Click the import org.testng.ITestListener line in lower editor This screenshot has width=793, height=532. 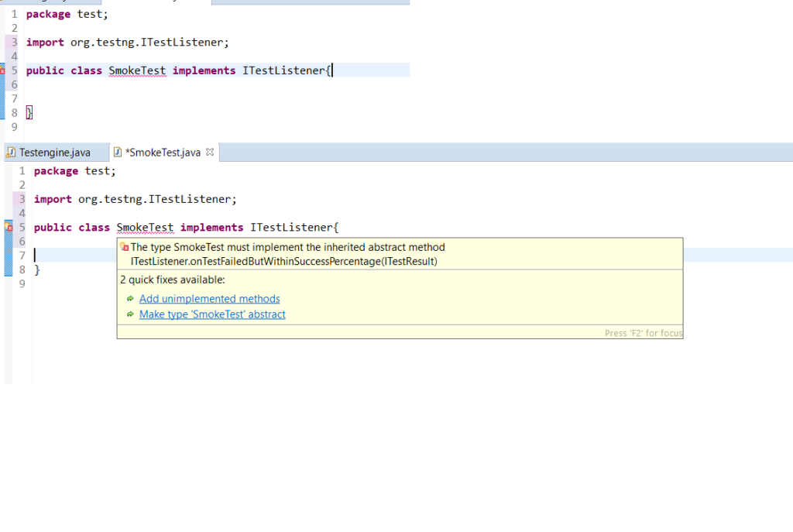[135, 199]
